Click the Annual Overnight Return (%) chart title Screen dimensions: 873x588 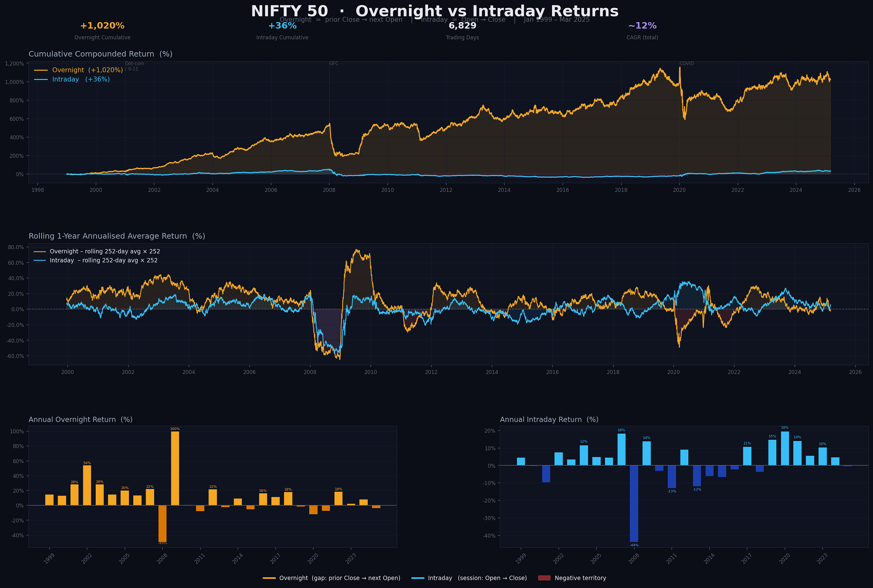coord(81,420)
